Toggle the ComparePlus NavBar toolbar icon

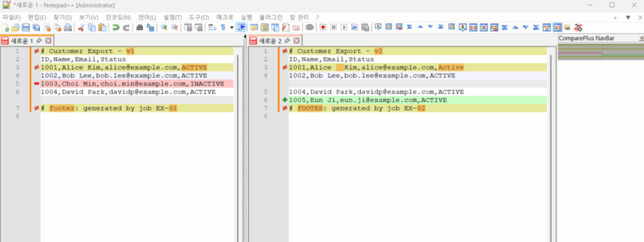pos(557,28)
